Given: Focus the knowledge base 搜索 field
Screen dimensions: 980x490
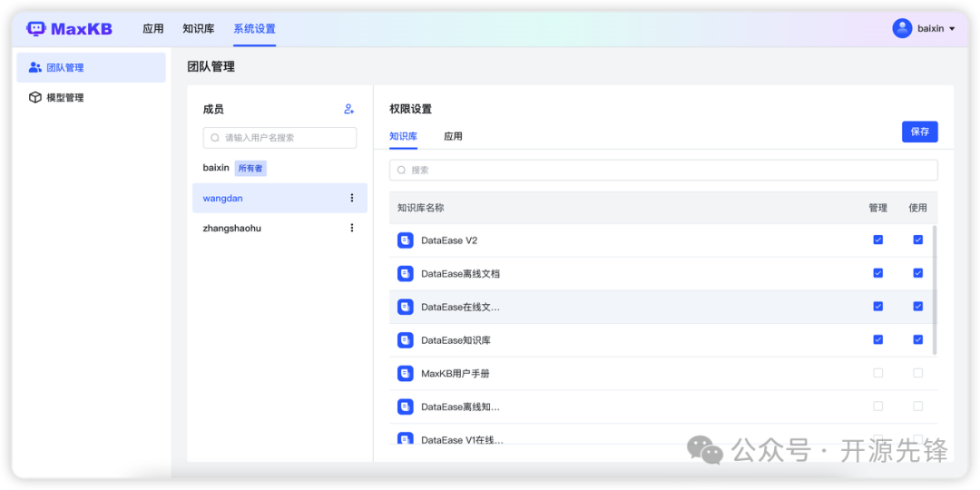Looking at the screenshot, I should pos(663,170).
